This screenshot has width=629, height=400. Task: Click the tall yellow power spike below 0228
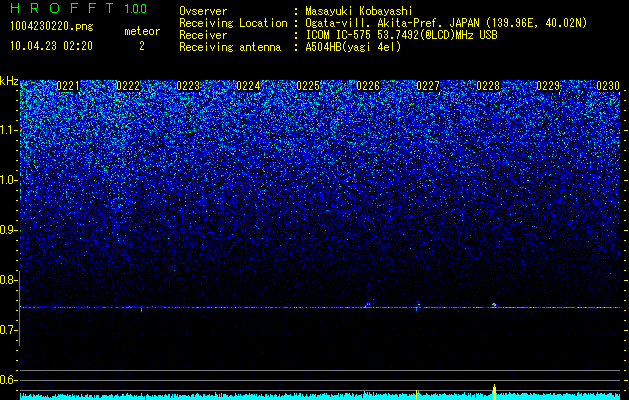(x=494, y=392)
